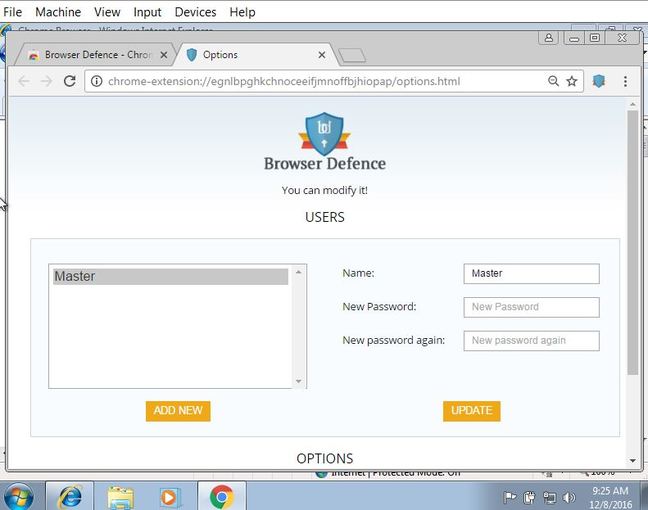Open the File menu
Screen dimensions: 648x510
[12, 12]
